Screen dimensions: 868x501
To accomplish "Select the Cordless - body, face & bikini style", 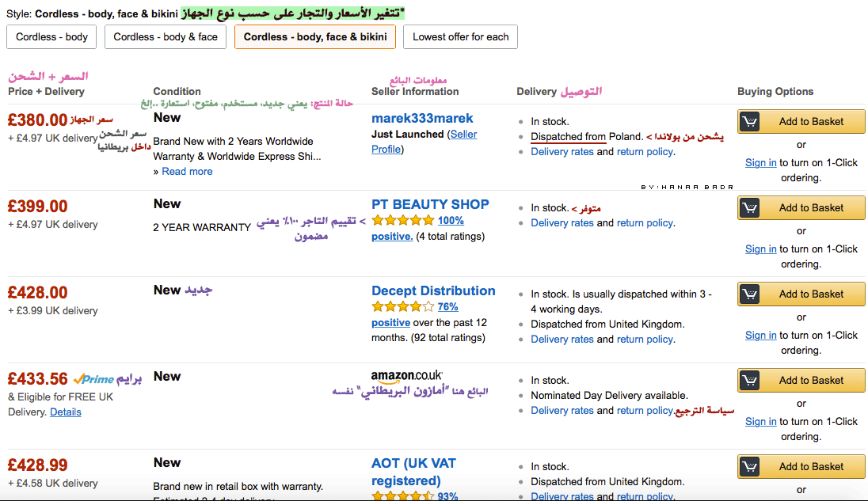I will [315, 37].
